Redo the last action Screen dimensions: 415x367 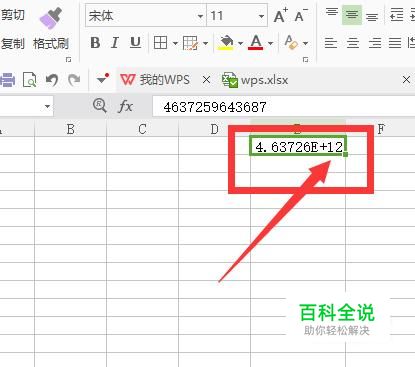tap(74, 80)
